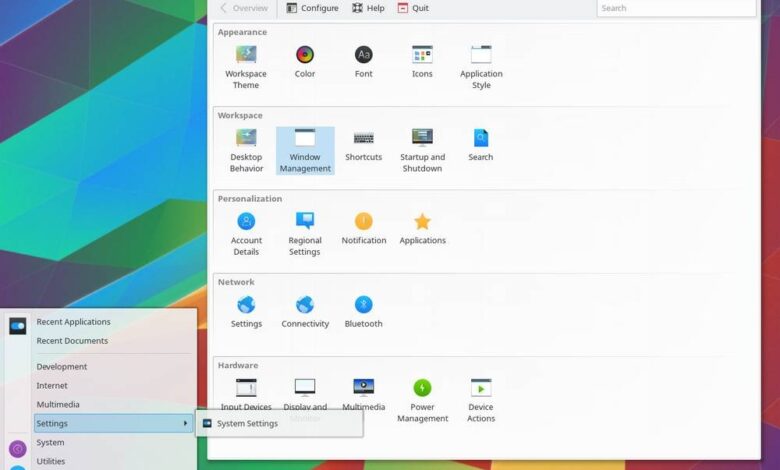Open Applications under Personalization
Viewport: 780px width, 470px height.
coord(422,228)
